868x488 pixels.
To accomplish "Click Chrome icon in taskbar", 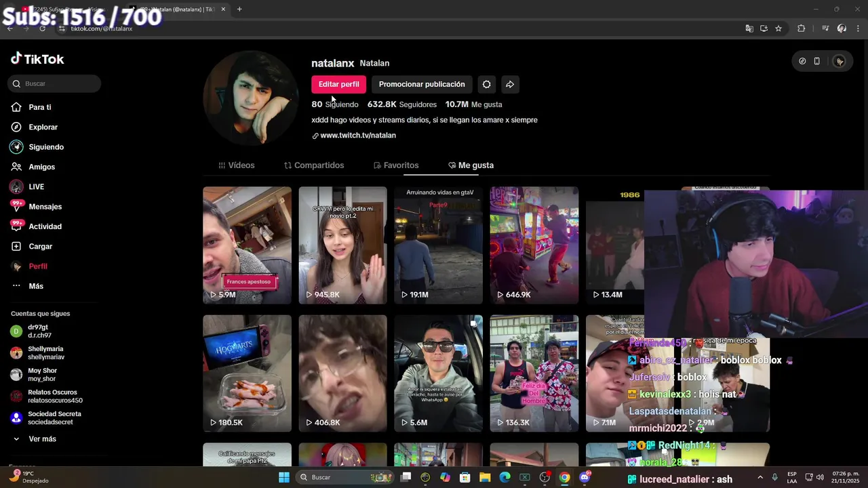I will point(564,477).
